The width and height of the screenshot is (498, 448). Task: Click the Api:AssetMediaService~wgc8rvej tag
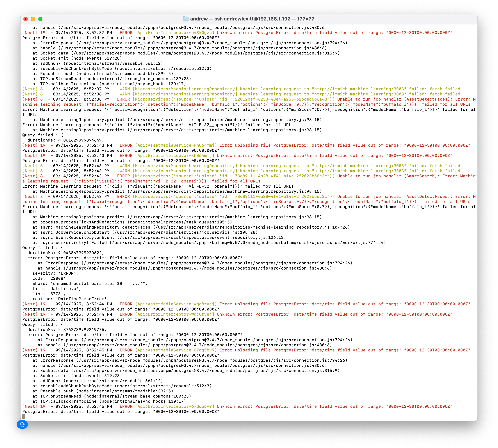(176, 304)
